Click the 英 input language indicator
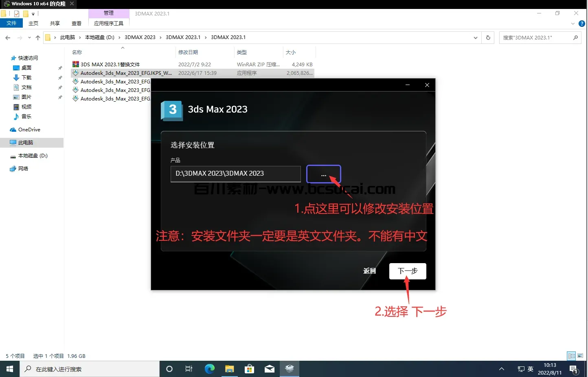This screenshot has width=588, height=377. pyautogui.click(x=530, y=369)
